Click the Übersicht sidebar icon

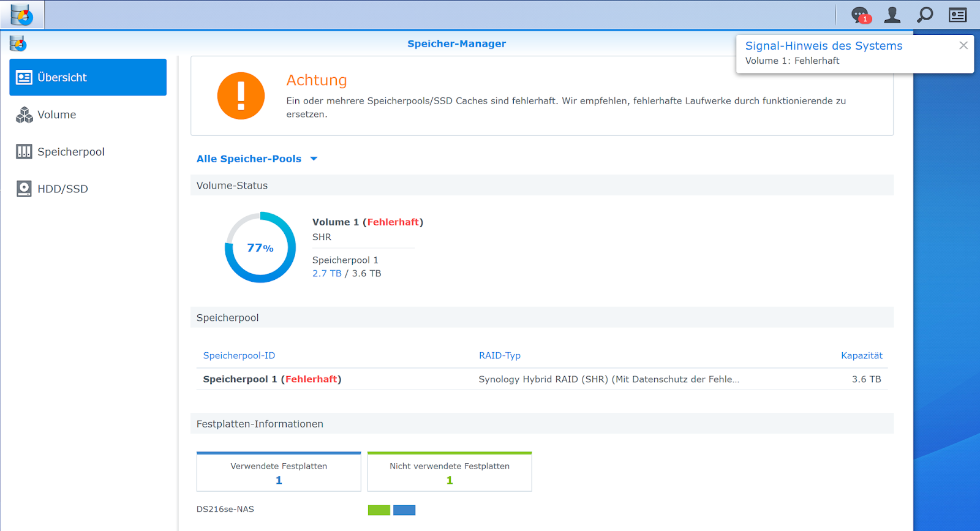[24, 78]
